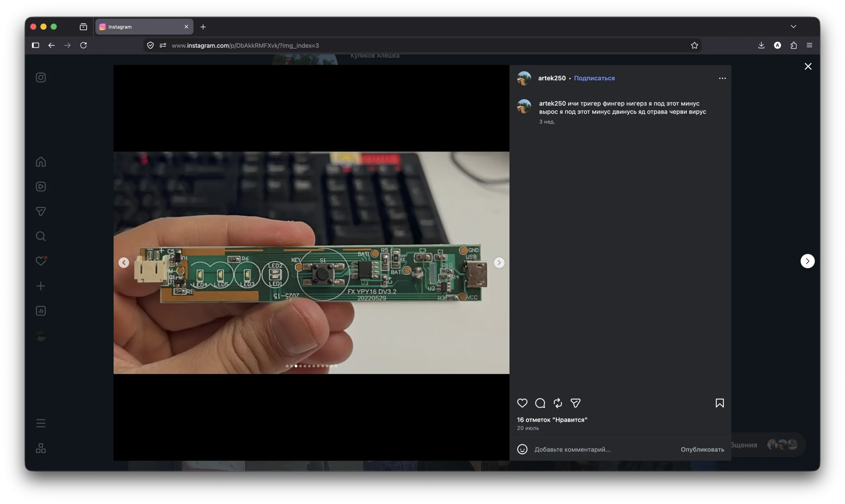Open artek250 profile from header username
845x504 pixels.
(552, 78)
